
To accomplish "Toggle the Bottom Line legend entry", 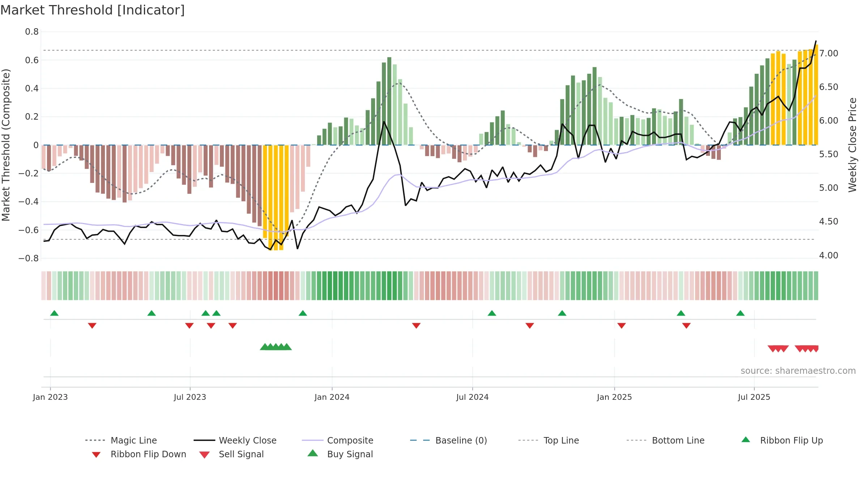I will pyautogui.click(x=665, y=440).
